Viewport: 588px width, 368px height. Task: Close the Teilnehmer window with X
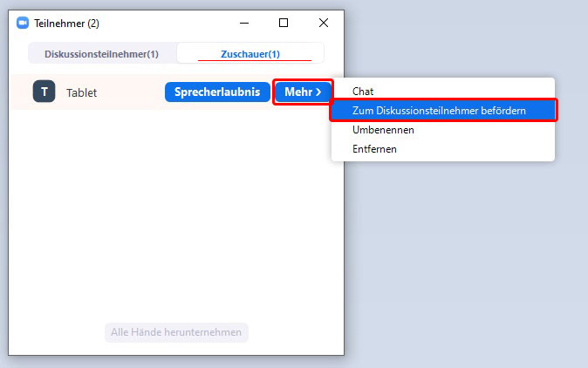tap(324, 23)
